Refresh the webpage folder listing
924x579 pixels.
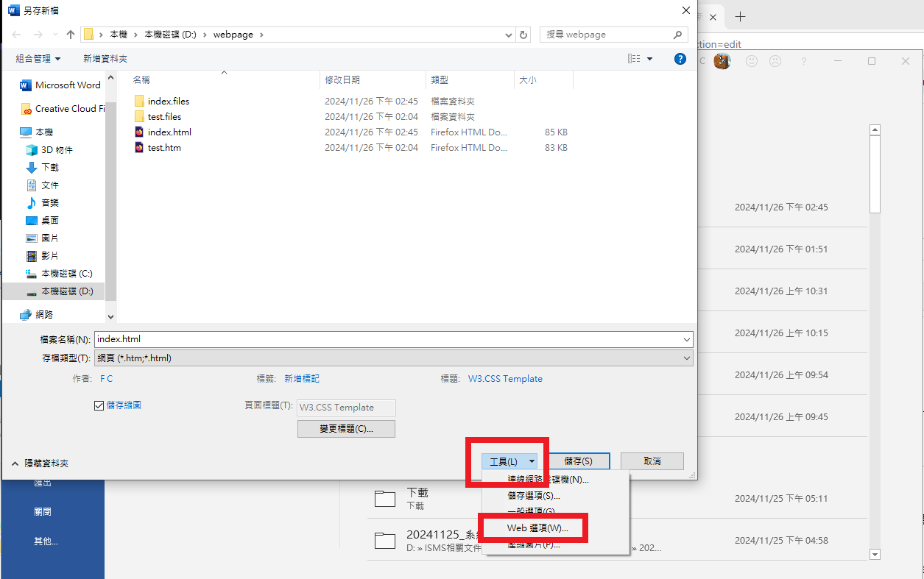point(523,35)
